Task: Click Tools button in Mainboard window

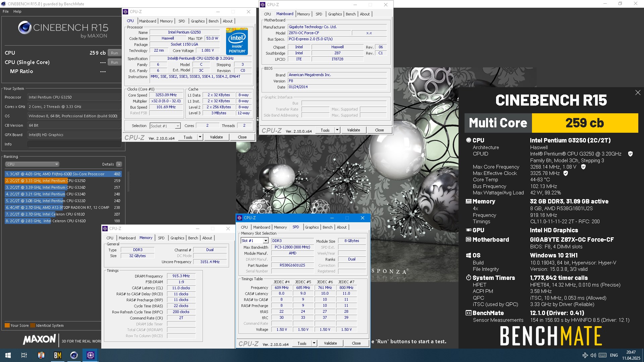Action: (x=325, y=130)
